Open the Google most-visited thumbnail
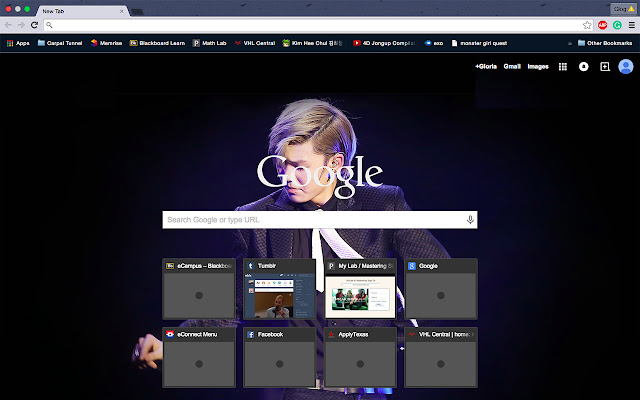 point(441,289)
